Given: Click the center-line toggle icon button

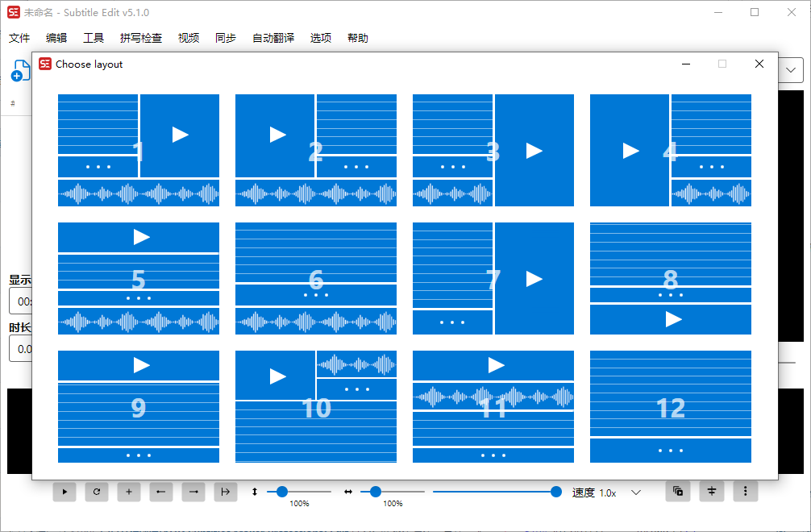Looking at the screenshot, I should tap(712, 491).
